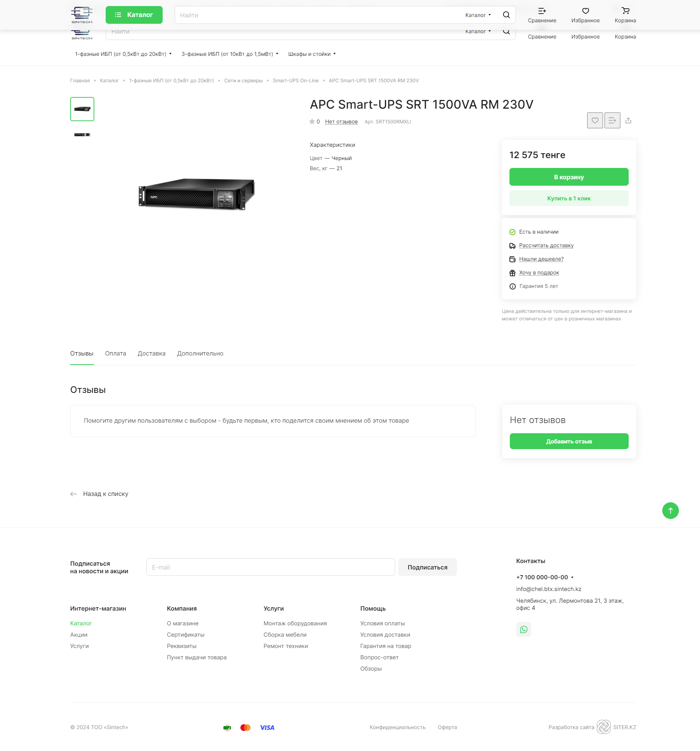Open footer Сертификаты link
Viewport: 700px width, 751px height.
point(186,635)
